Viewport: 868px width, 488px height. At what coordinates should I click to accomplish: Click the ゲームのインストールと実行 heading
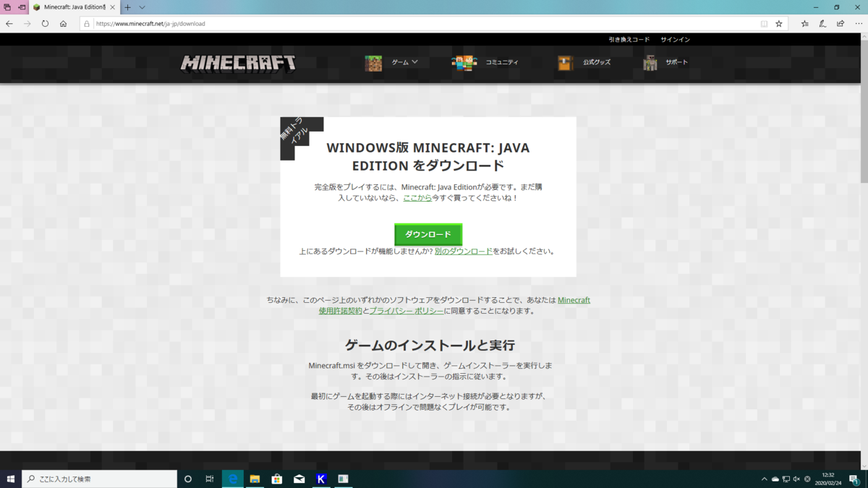pyautogui.click(x=430, y=344)
